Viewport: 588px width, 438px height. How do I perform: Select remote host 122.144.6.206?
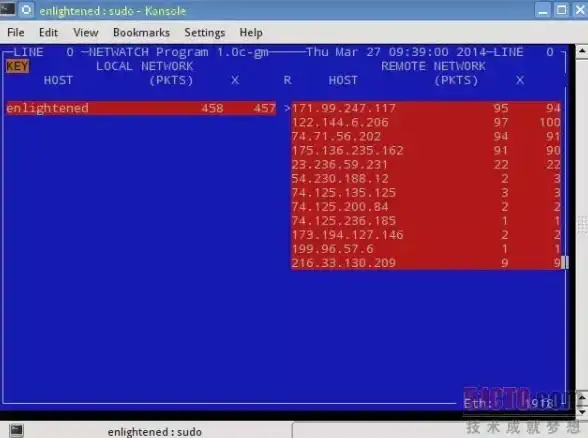426,122
